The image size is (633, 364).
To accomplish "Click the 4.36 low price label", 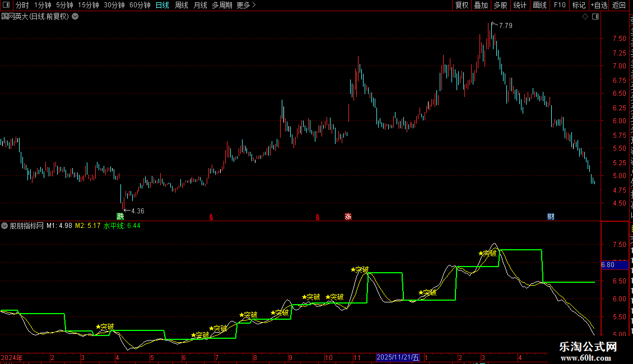I will [138, 211].
